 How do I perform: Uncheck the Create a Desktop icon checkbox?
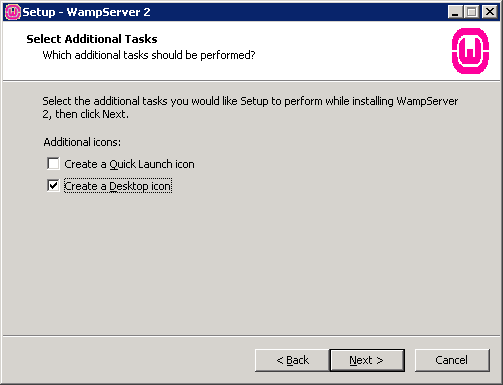53,185
